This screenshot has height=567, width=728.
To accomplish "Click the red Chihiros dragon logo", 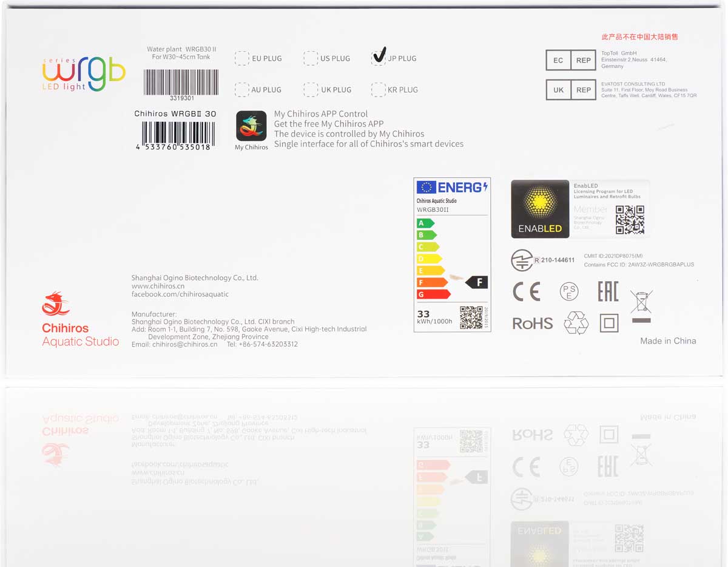I will click(56, 304).
